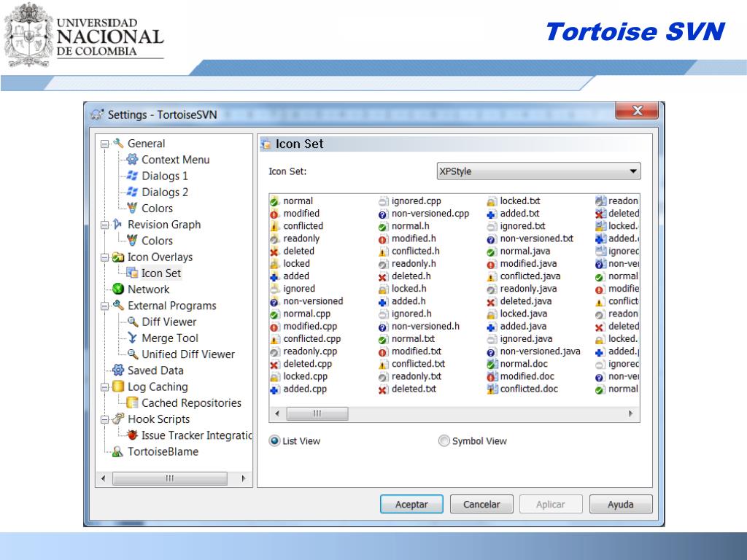
Task: Click the blue plus icon beside added
Action: (x=274, y=276)
